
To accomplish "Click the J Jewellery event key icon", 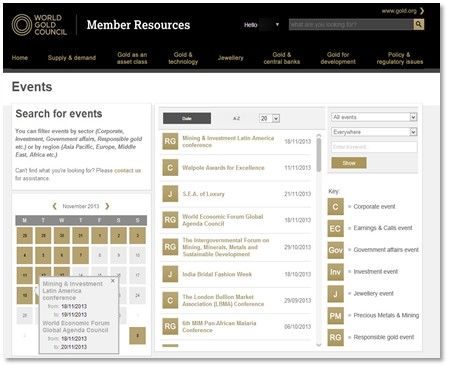I will pos(335,294).
